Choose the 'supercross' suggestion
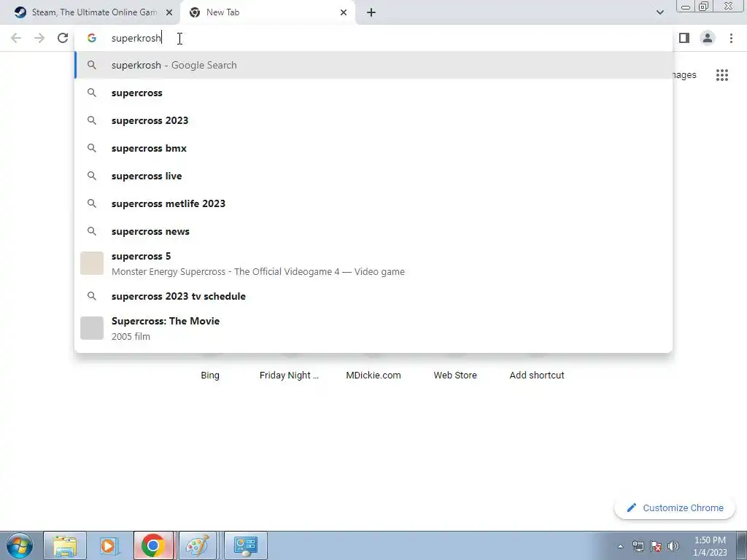Image resolution: width=747 pixels, height=560 pixels. (x=373, y=93)
